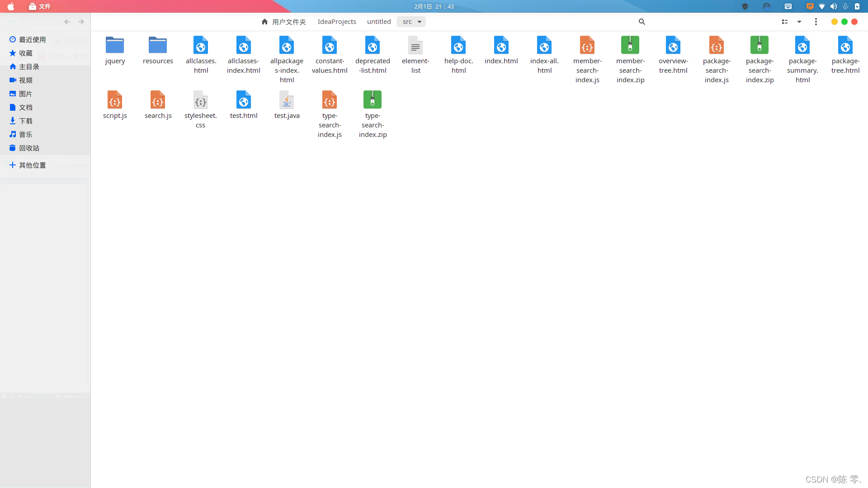
Task: Click the volume icon in the top bar
Action: click(x=834, y=6)
